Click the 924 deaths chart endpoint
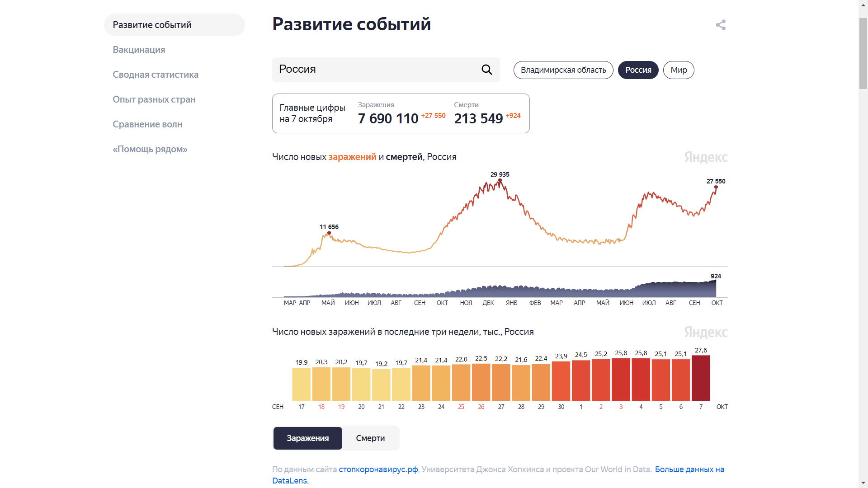 (x=716, y=281)
